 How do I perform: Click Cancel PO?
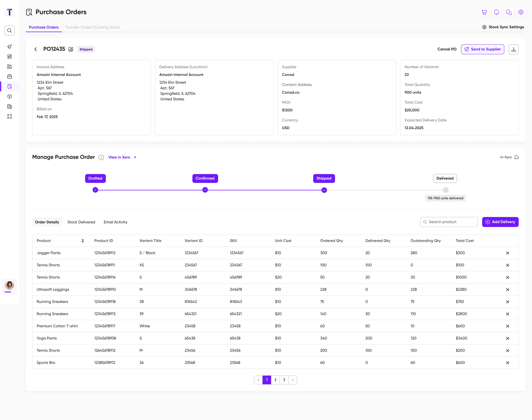pos(447,49)
